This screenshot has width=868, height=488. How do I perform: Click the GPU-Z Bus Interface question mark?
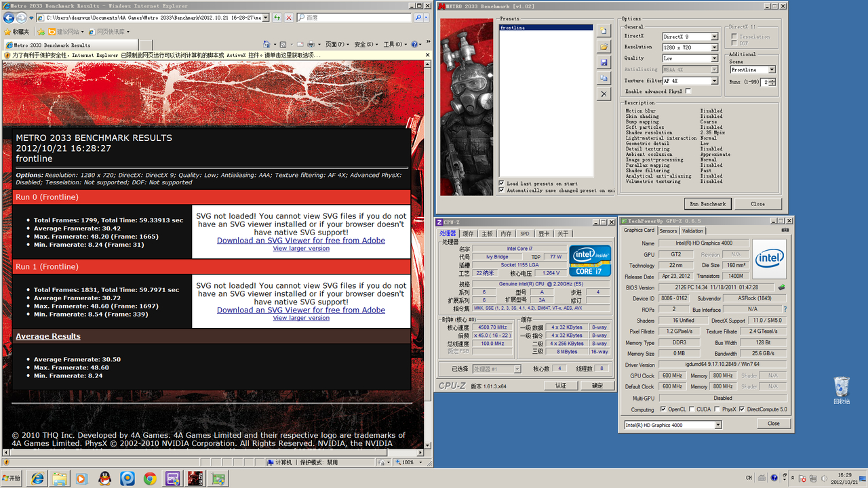785,309
